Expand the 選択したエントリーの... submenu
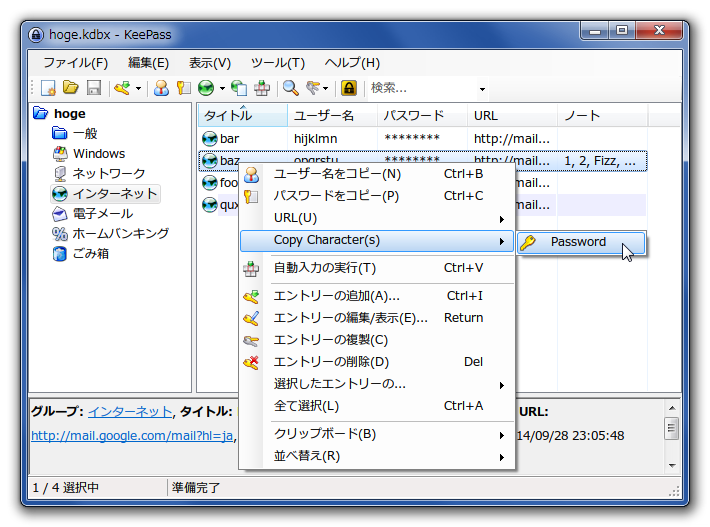 [377, 384]
